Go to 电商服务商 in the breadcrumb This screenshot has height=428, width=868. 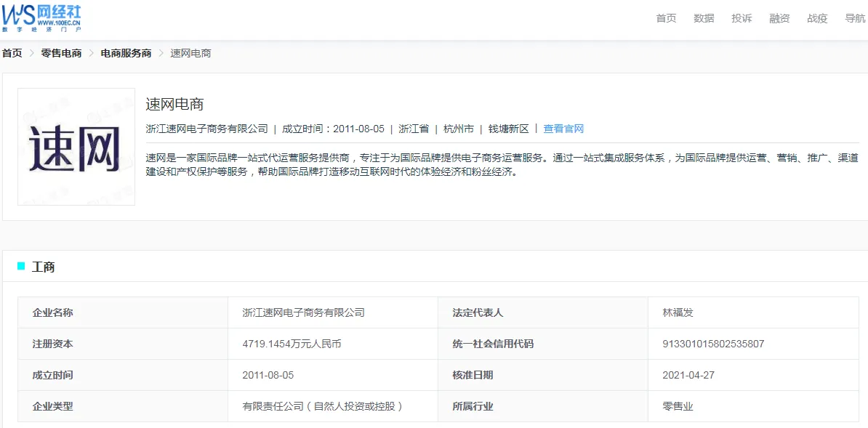(126, 54)
